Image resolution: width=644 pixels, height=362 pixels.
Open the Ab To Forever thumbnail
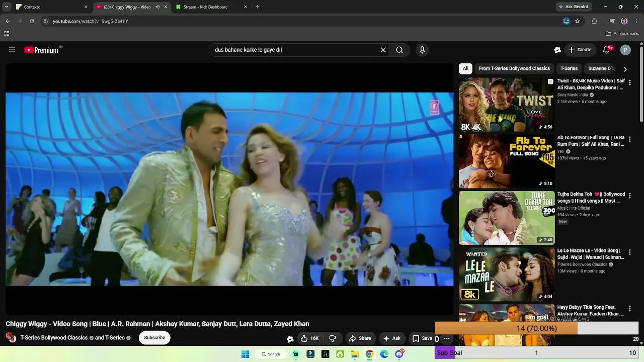[x=507, y=161]
